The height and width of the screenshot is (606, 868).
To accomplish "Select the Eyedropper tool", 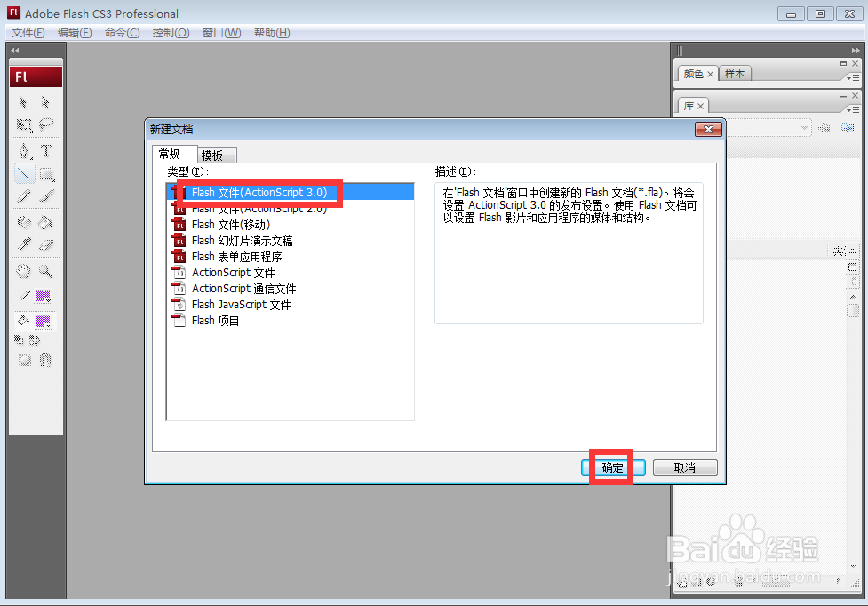I will click(x=24, y=244).
